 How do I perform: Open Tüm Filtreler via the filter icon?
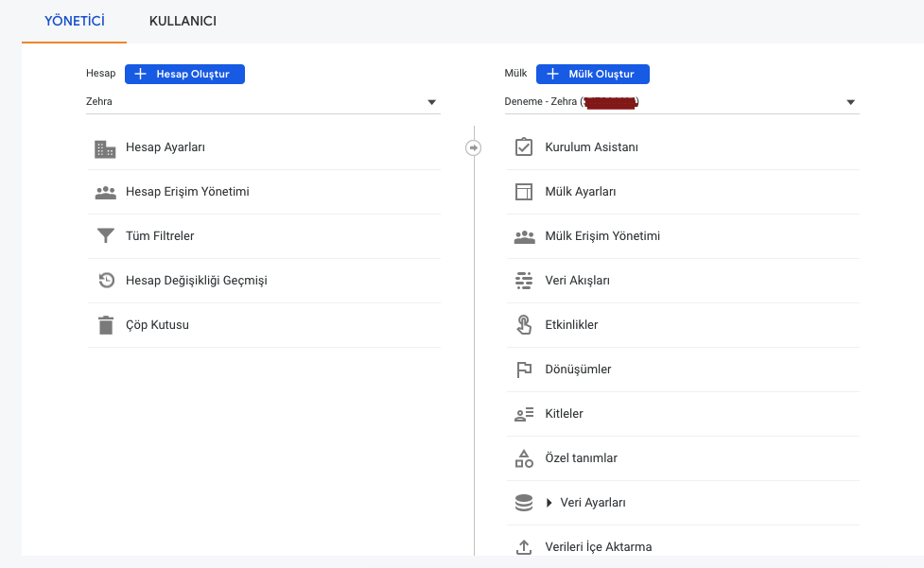[x=105, y=236]
